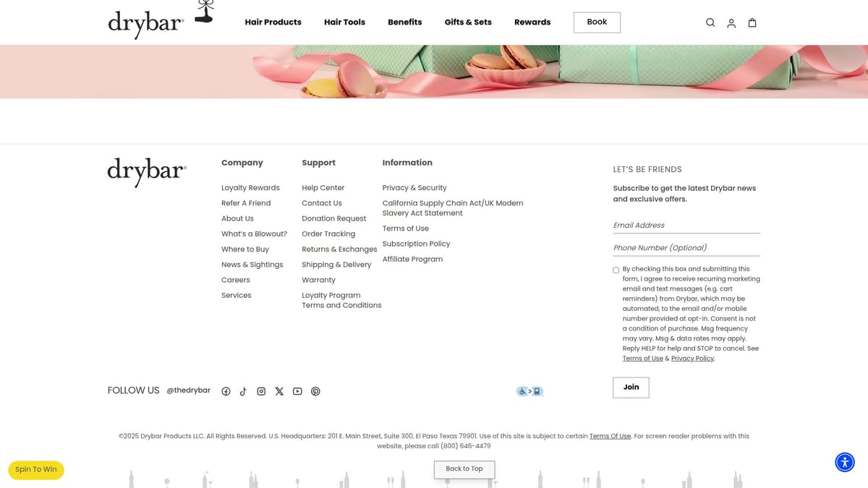Open the accessibility widget button
This screenshot has height=488, width=868.
pyautogui.click(x=844, y=462)
